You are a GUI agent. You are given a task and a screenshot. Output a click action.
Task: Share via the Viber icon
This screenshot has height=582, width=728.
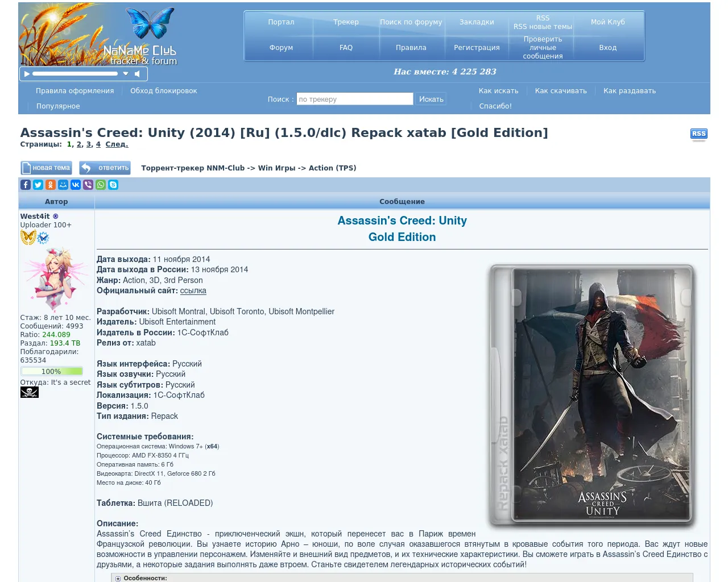pyautogui.click(x=88, y=185)
